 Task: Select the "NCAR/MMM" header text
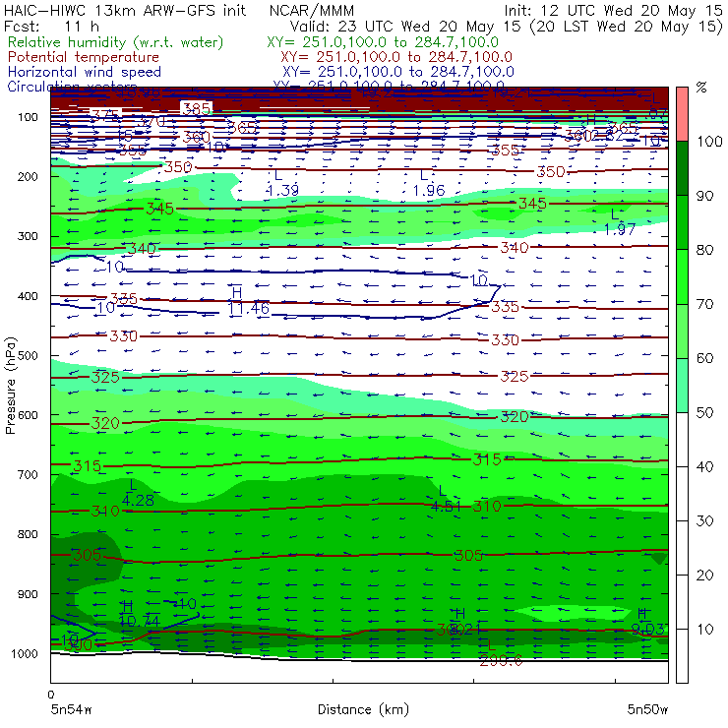click(312, 11)
